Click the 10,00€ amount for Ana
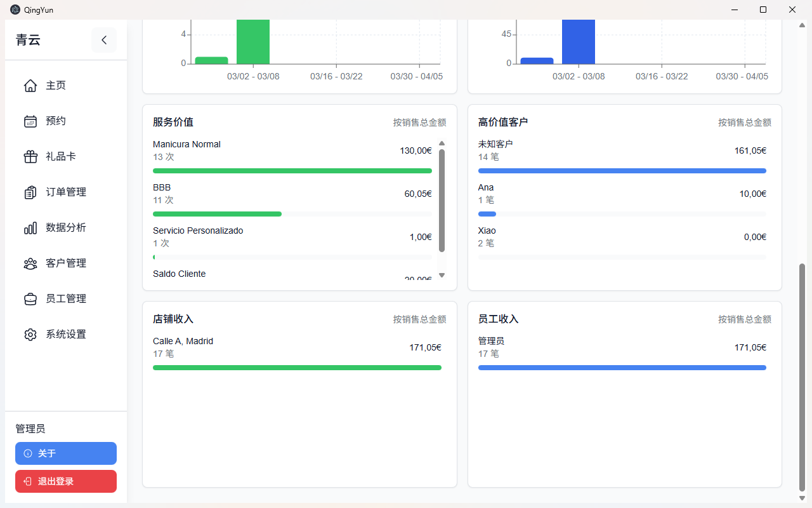812x508 pixels. tap(753, 194)
